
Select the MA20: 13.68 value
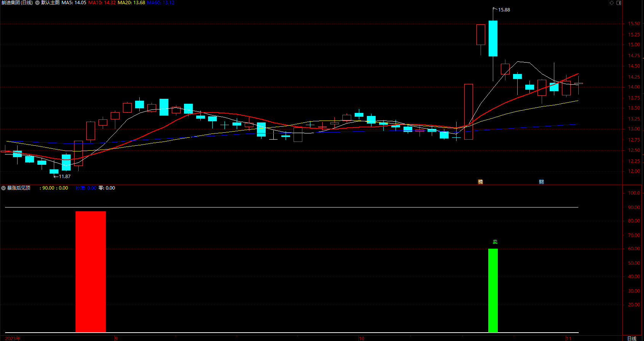[131, 3]
